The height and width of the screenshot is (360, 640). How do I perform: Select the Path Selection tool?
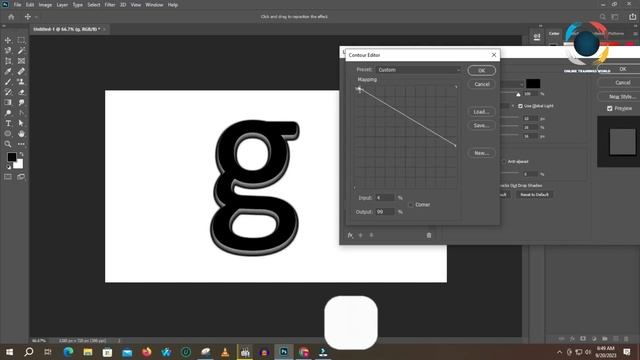click(21, 123)
